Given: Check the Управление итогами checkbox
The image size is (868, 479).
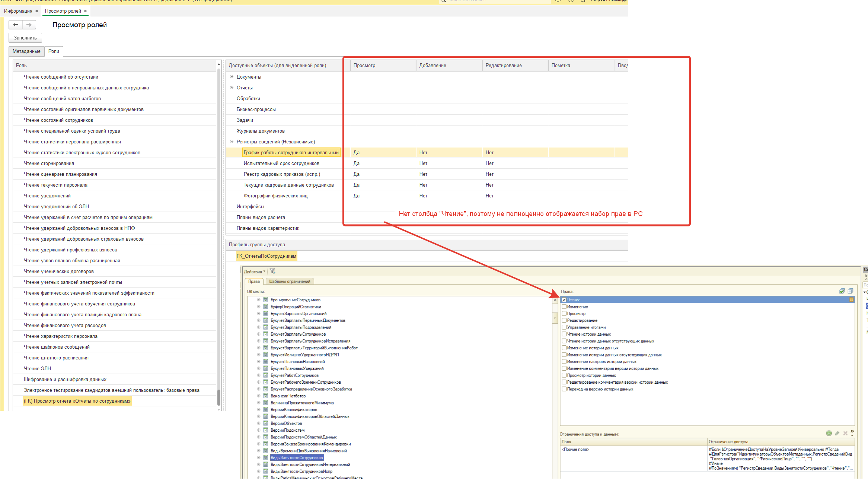Looking at the screenshot, I should point(564,327).
